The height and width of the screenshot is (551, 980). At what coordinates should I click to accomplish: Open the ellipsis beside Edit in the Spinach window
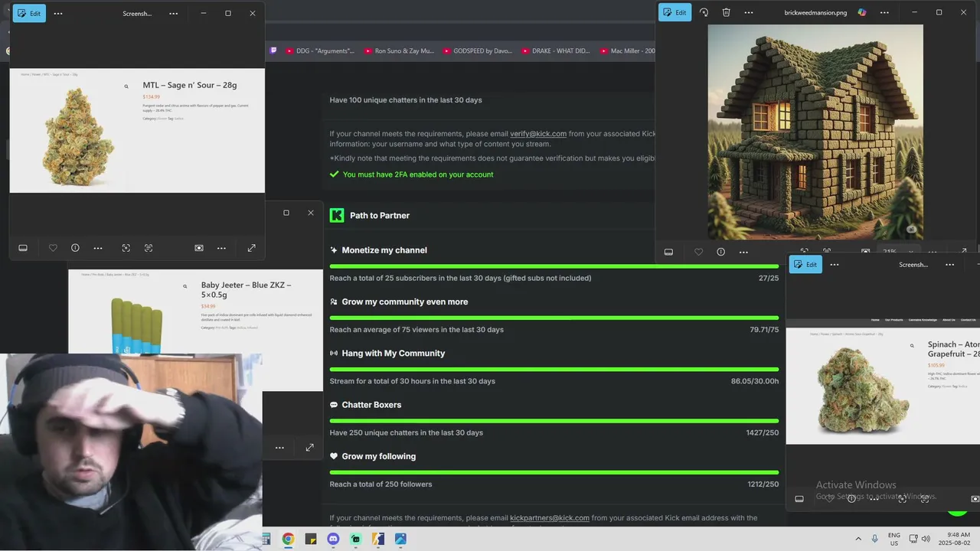pos(835,264)
